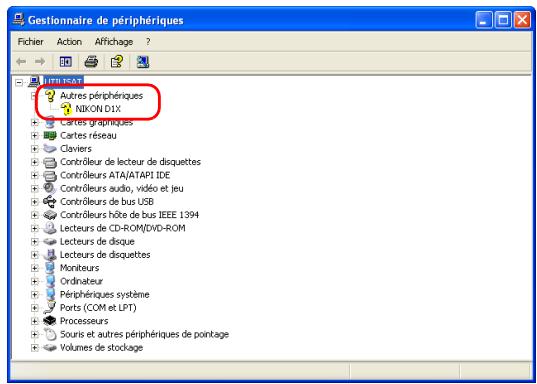537x384 pixels.
Task: Click the floppy controller icon
Action: pos(50,162)
